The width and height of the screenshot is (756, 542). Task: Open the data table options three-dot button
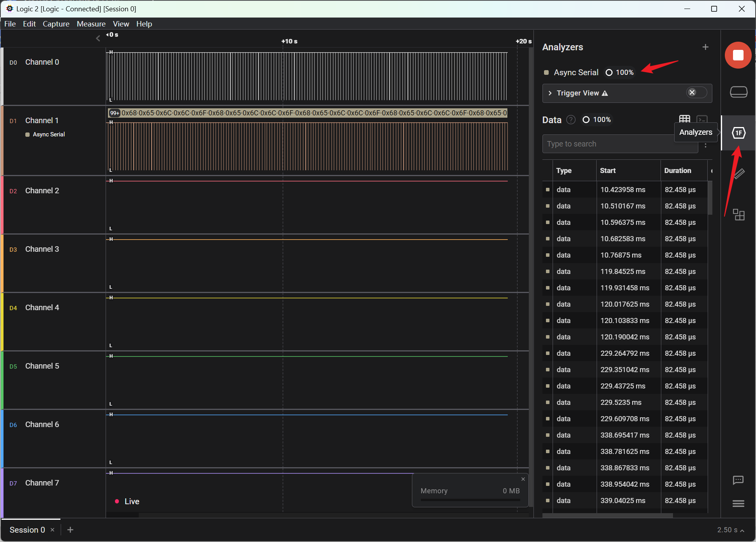click(705, 145)
